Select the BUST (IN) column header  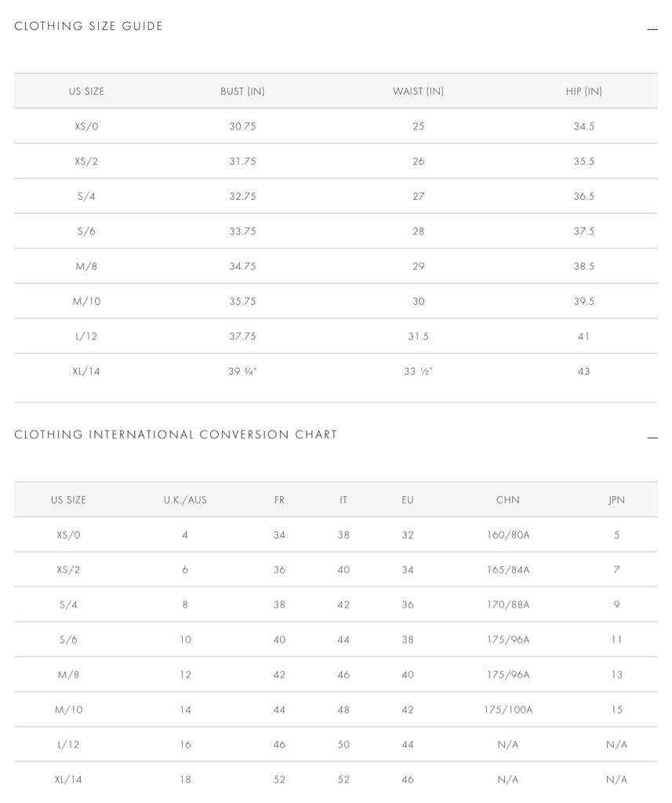coord(242,91)
